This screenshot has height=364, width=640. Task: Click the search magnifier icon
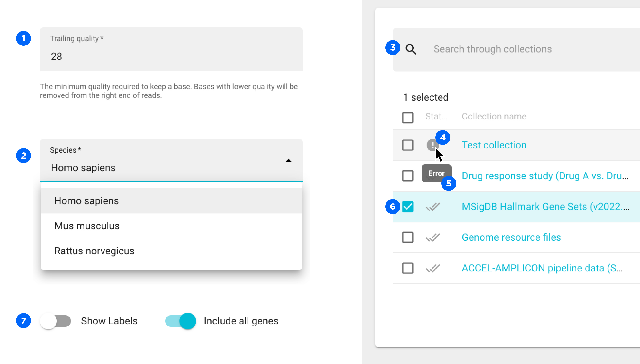click(x=411, y=49)
